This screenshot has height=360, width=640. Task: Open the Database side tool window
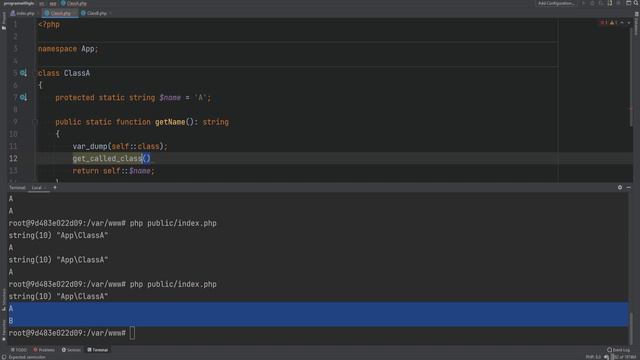pos(636,24)
